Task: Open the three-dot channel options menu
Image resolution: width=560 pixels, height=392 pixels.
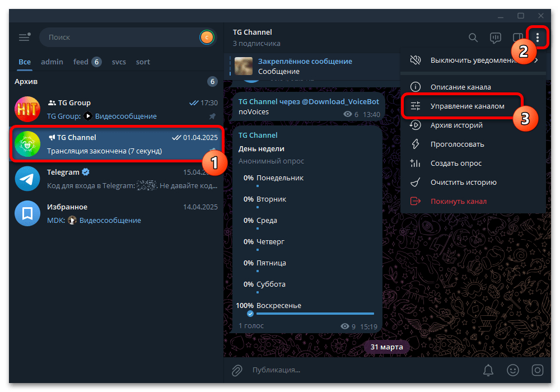Action: (x=538, y=38)
